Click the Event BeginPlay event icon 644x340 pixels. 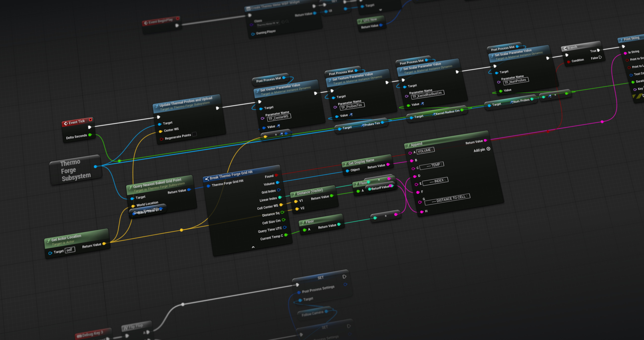click(146, 23)
